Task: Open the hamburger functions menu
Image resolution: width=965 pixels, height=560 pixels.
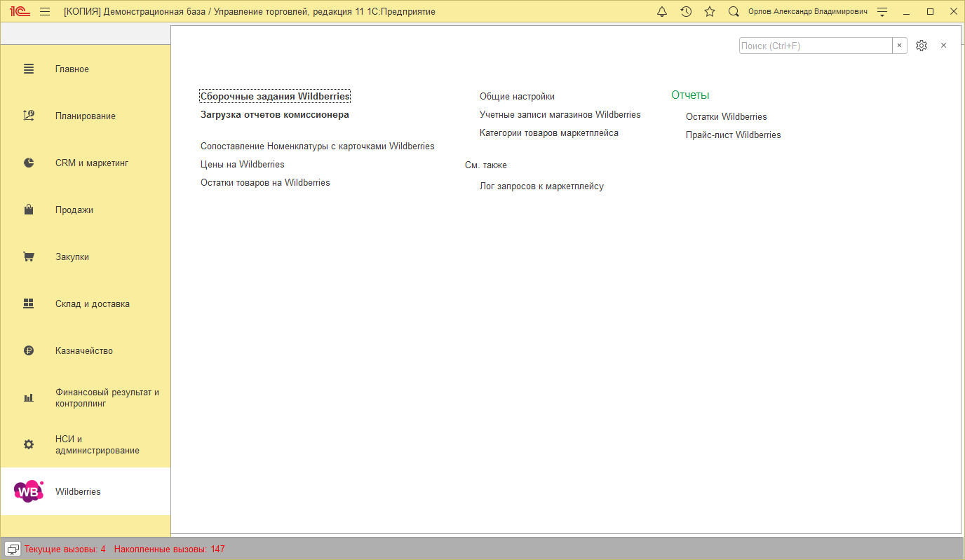Action: tap(45, 11)
